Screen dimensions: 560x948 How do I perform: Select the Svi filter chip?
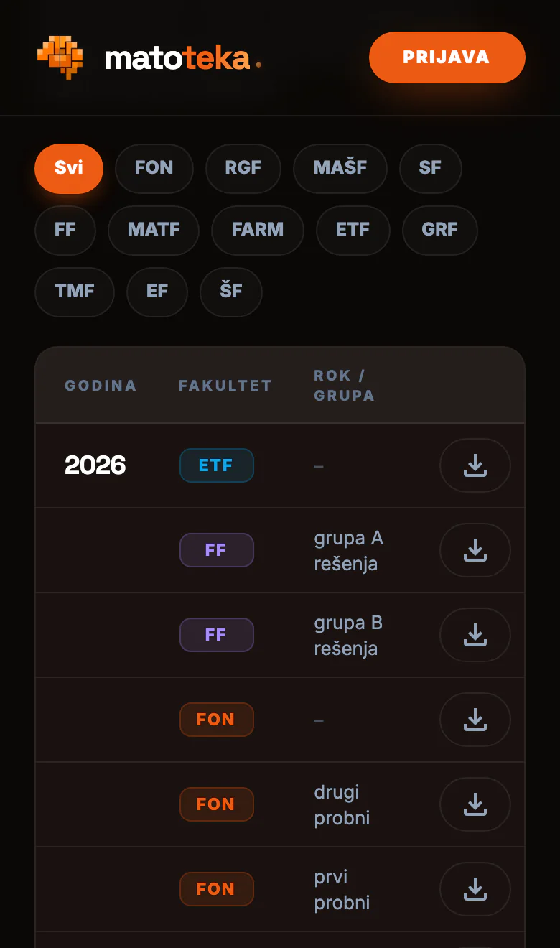69,168
